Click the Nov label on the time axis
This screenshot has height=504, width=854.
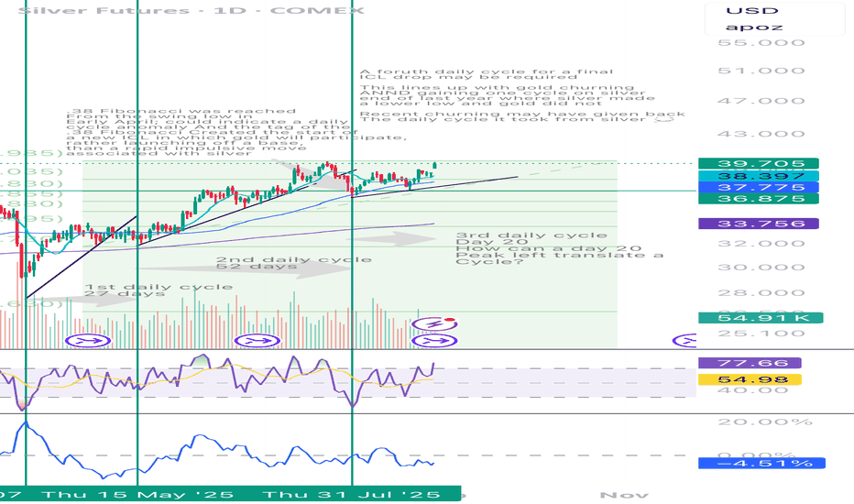[x=624, y=495]
